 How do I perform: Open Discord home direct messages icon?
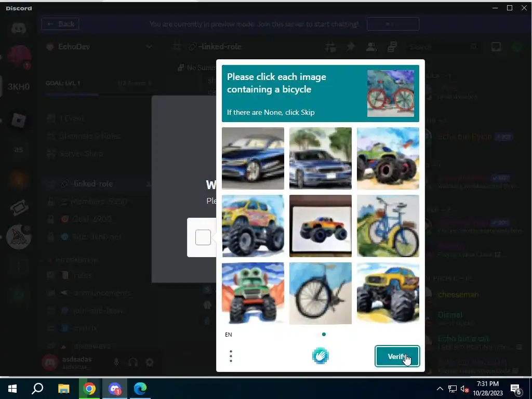coord(19,29)
